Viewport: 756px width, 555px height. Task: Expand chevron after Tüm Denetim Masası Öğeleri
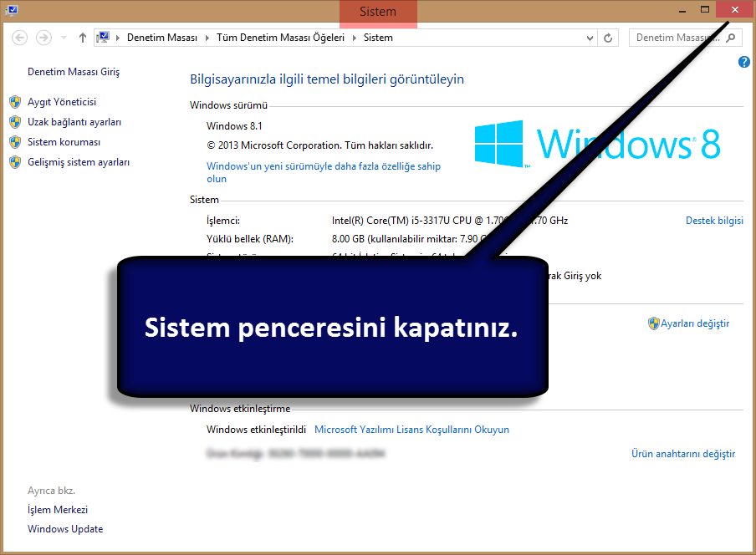355,38
